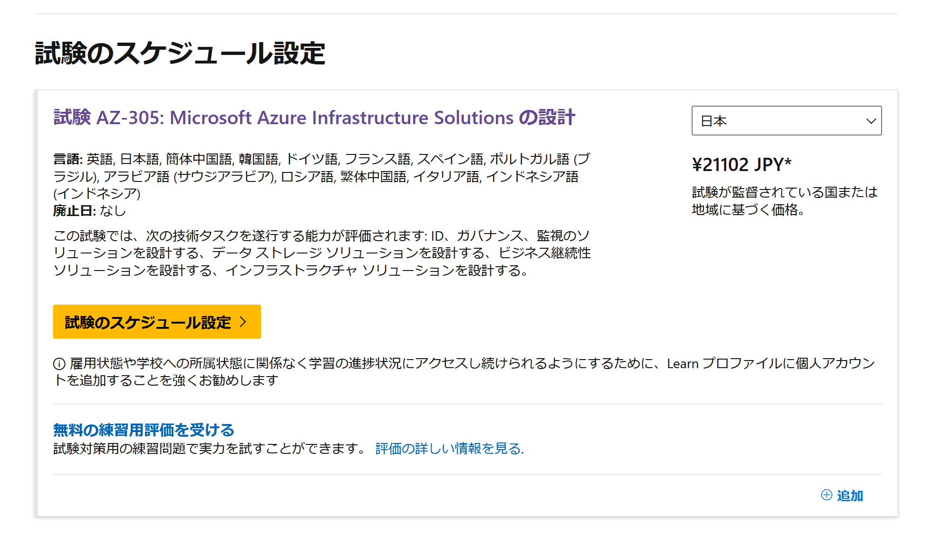Click the yellow 試験のスケジュール設定 button

tap(157, 322)
